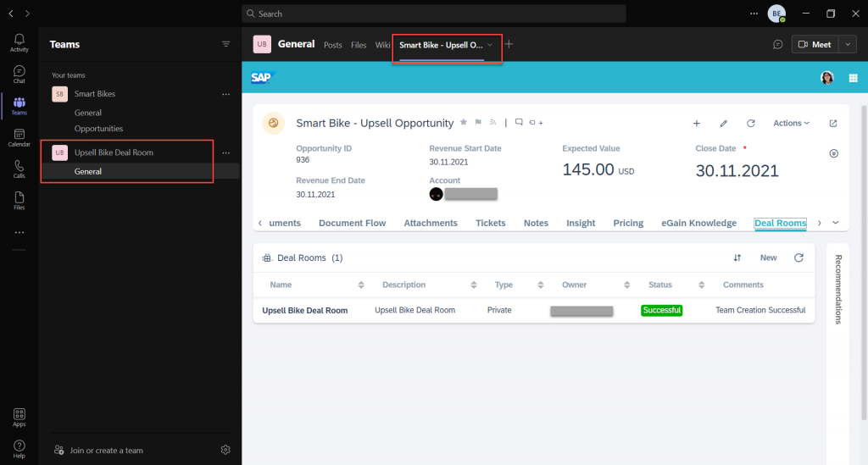
Task: Add a new tab with plus icon
Action: [509, 44]
